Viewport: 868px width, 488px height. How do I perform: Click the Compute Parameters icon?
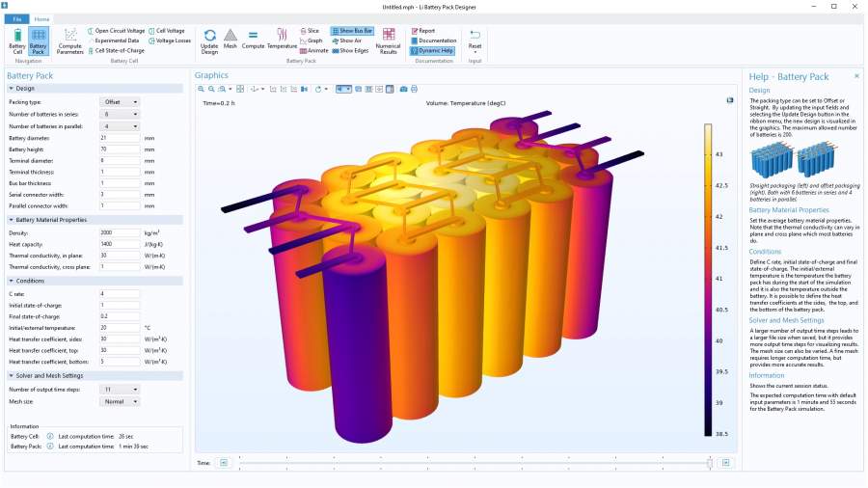pyautogui.click(x=70, y=39)
